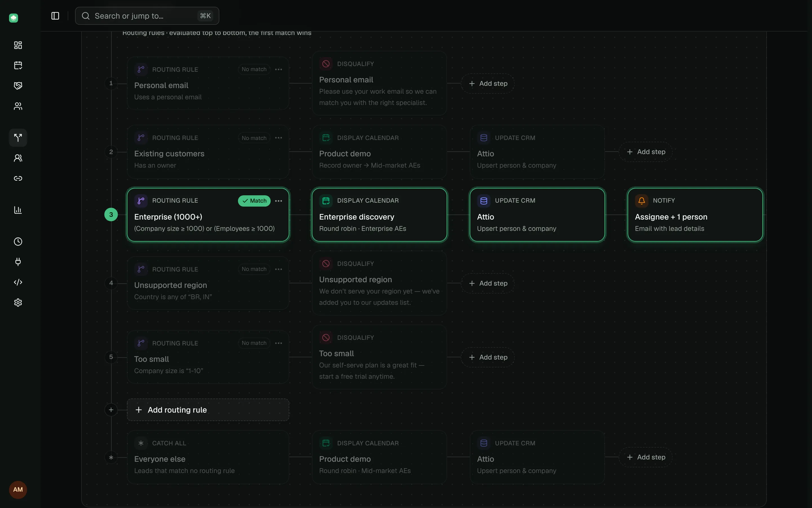Add step after Personal email disqualify
This screenshot has width=812, height=508.
[x=488, y=83]
